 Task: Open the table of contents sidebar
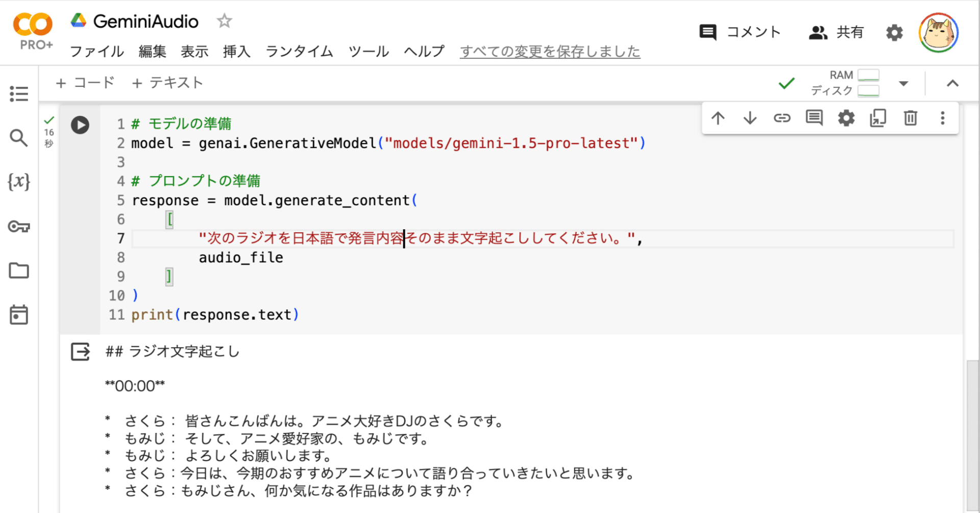(x=19, y=93)
